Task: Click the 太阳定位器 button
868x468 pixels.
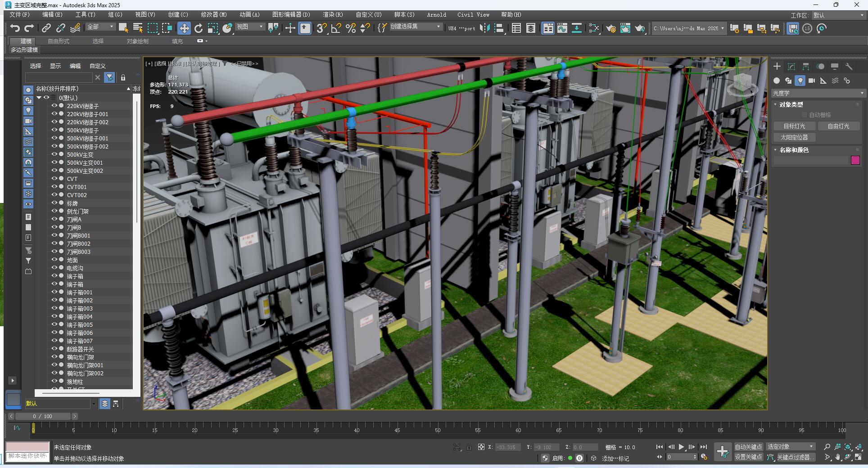Action: click(x=794, y=137)
